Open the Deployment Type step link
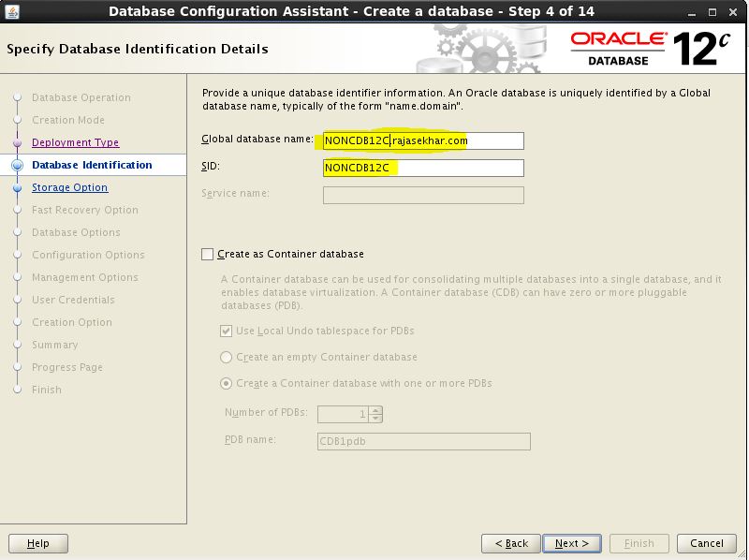 coord(75,142)
